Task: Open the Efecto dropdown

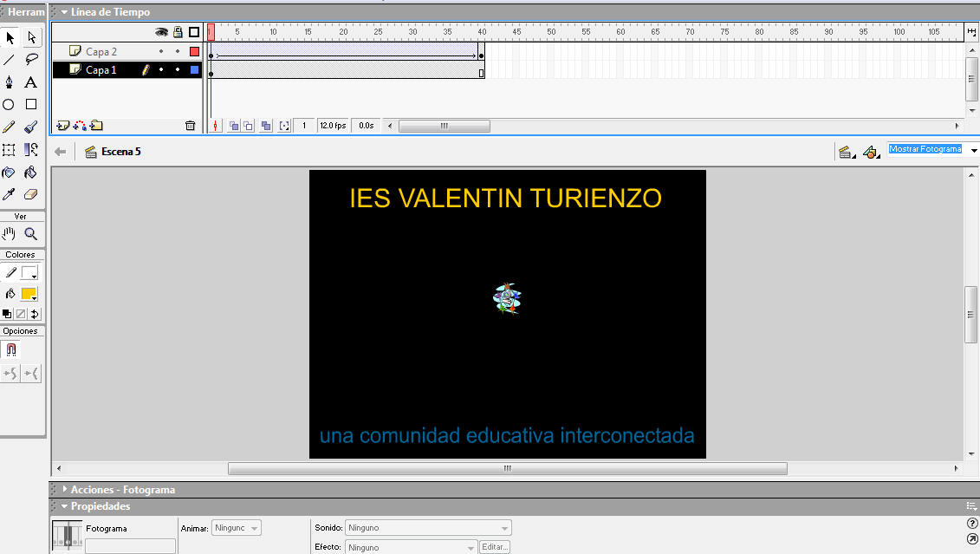Action: 412,547
